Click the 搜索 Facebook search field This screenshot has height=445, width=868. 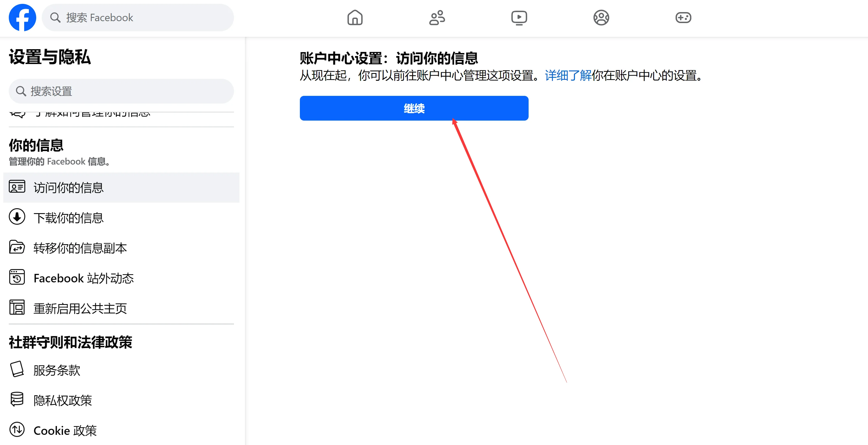tap(138, 18)
